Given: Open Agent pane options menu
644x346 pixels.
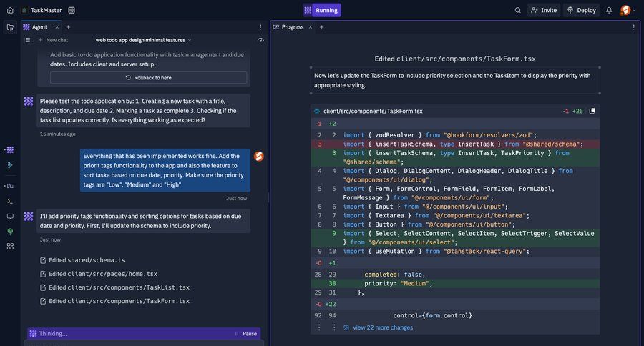Looking at the screenshot, I should [x=260, y=27].
